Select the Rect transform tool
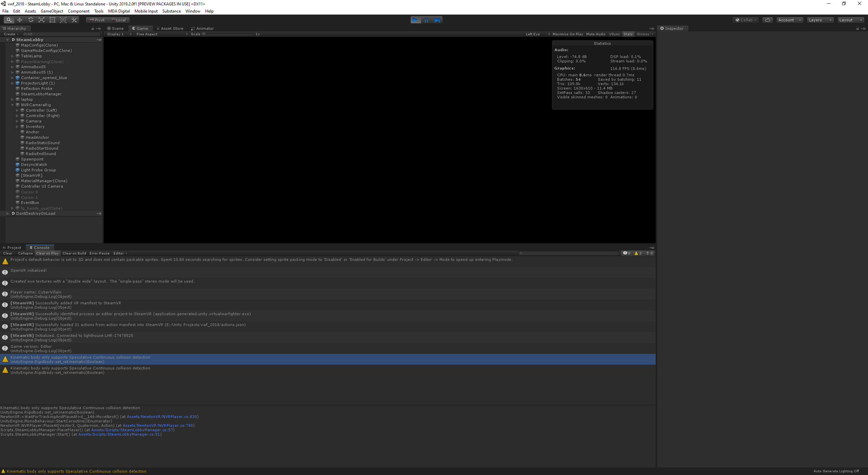Viewport: 868px width, 475px height. click(52, 20)
